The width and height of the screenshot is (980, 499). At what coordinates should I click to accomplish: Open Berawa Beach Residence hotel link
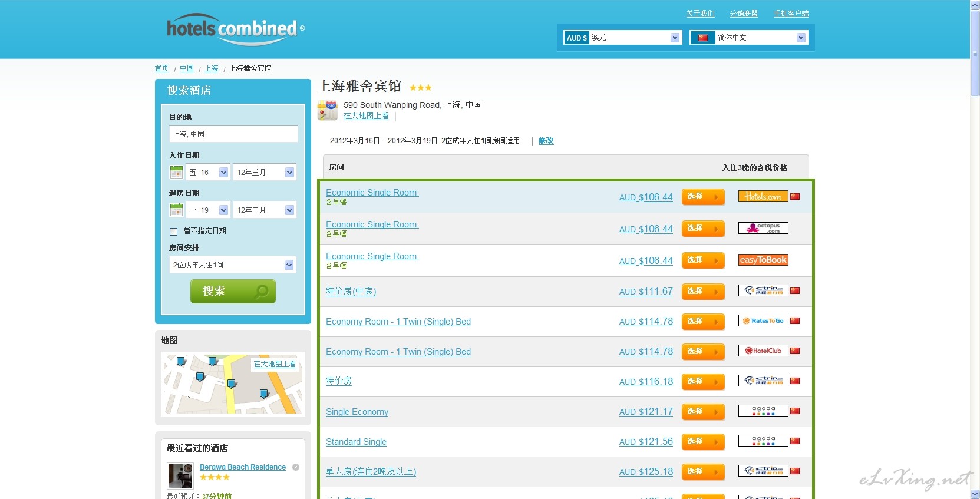coord(243,467)
